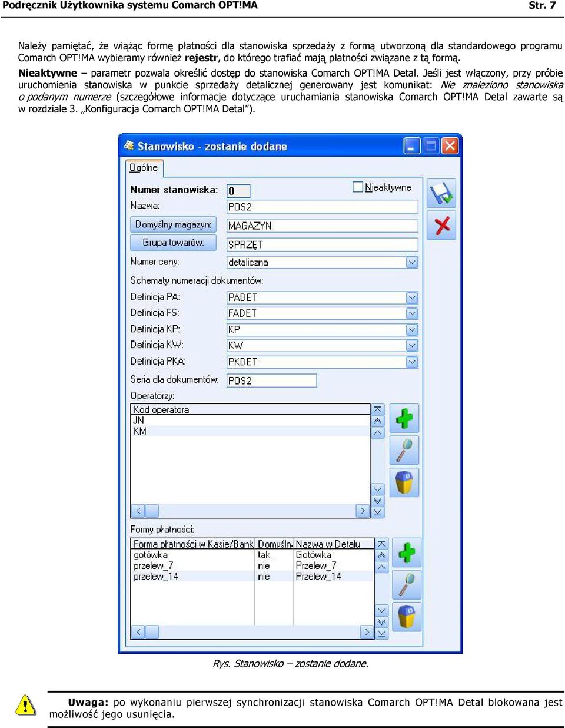Jump to first payment form row

click(381, 544)
